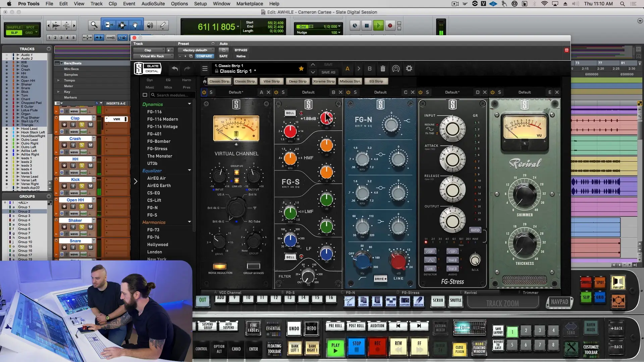Toggle power on FG-Stress module D
This screenshot has width=644, height=362.
420,92
